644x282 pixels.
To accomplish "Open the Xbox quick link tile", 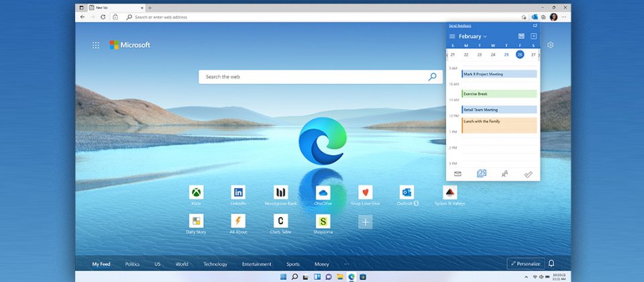I will [197, 192].
